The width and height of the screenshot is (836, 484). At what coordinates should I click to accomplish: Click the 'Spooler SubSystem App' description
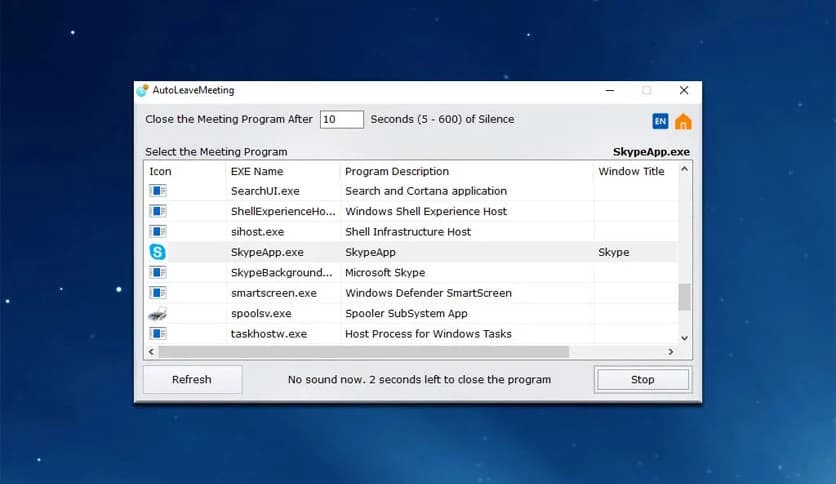click(406, 313)
